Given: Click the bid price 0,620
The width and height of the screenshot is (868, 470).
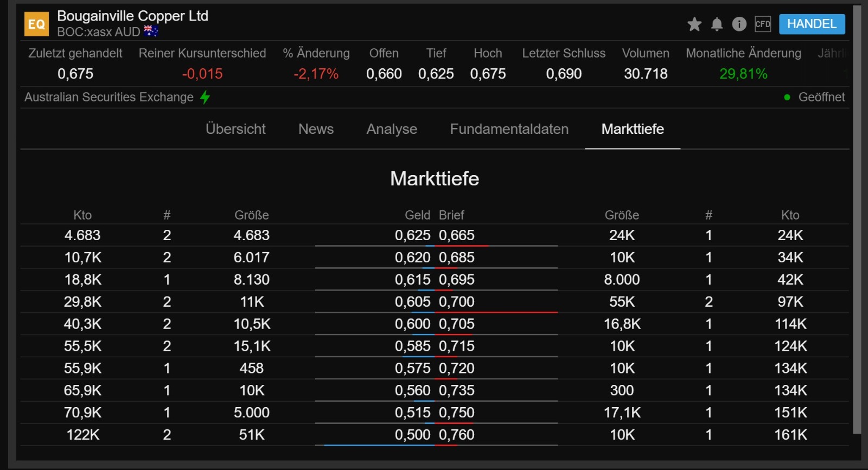Looking at the screenshot, I should [x=413, y=257].
